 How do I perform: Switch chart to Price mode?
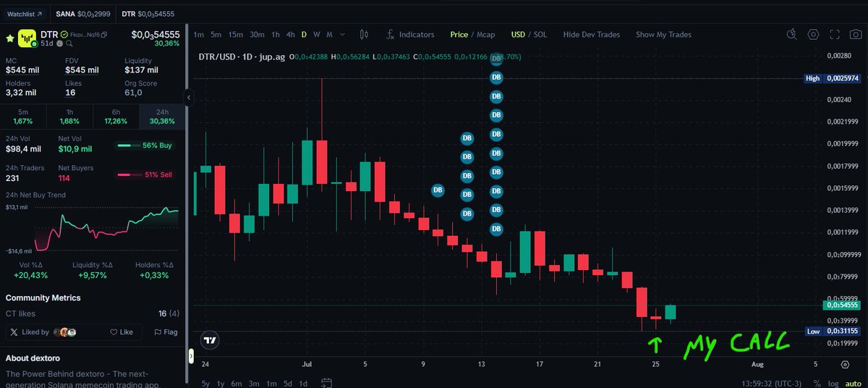click(459, 34)
